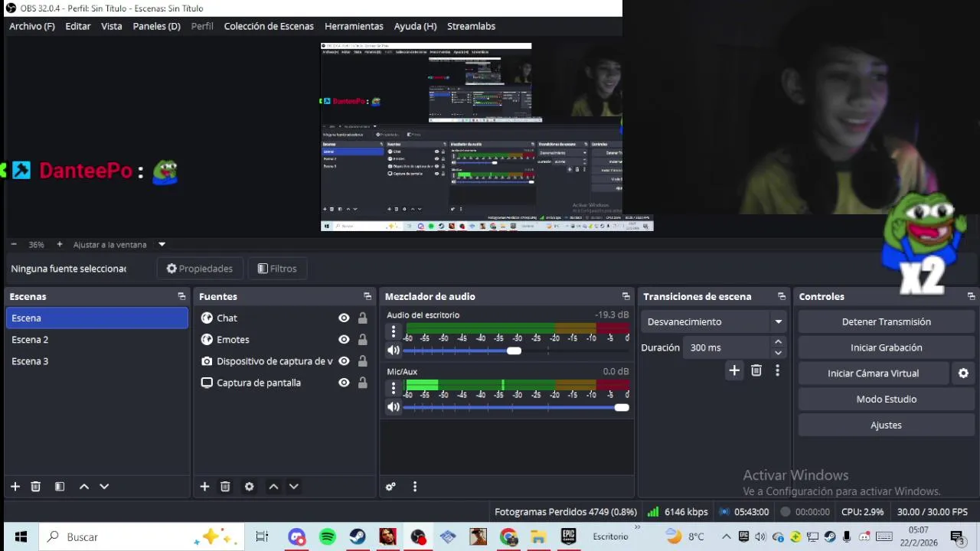Open transition properties three-dot menu
The height and width of the screenshot is (551, 980).
pos(777,371)
